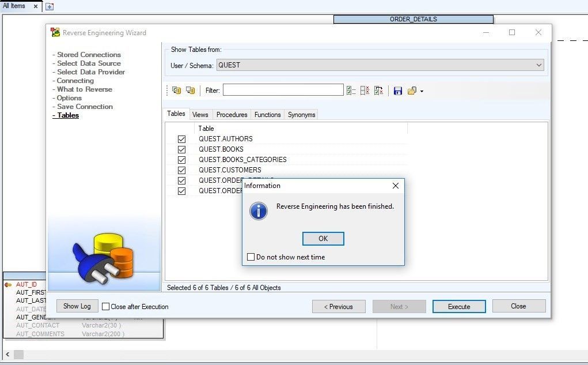Click the Table column header
This screenshot has height=365, width=588.
[x=301, y=129]
